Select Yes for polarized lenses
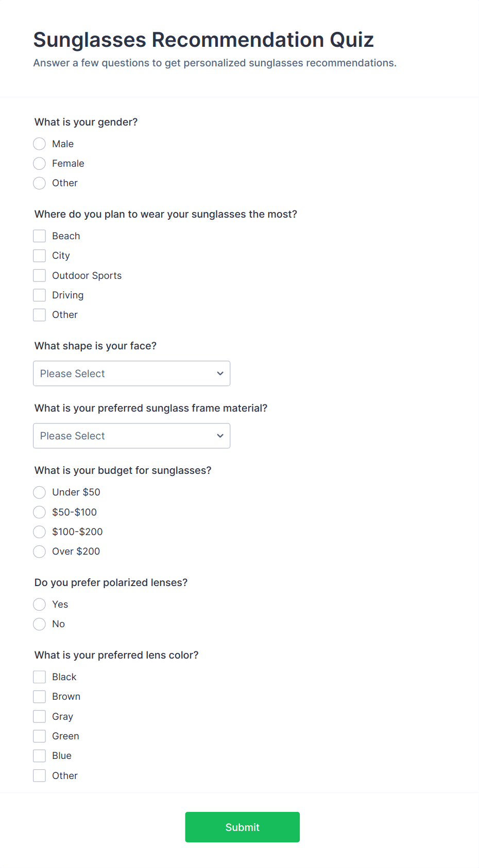 (39, 604)
